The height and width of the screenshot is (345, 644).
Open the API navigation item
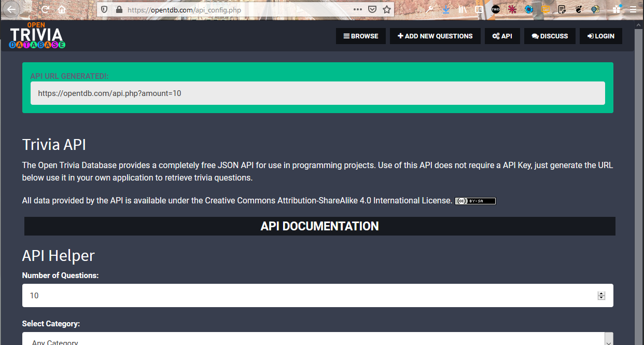[x=502, y=36]
